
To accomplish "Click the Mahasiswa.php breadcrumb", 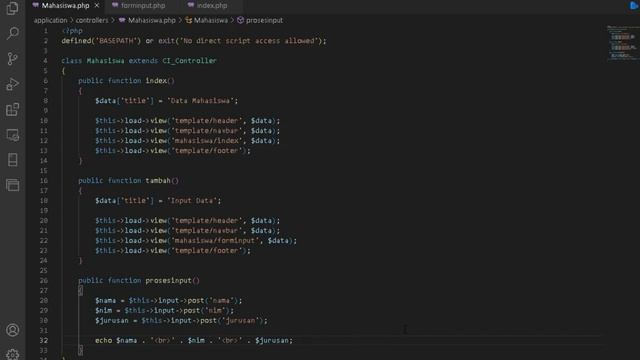I will pyautogui.click(x=147, y=20).
